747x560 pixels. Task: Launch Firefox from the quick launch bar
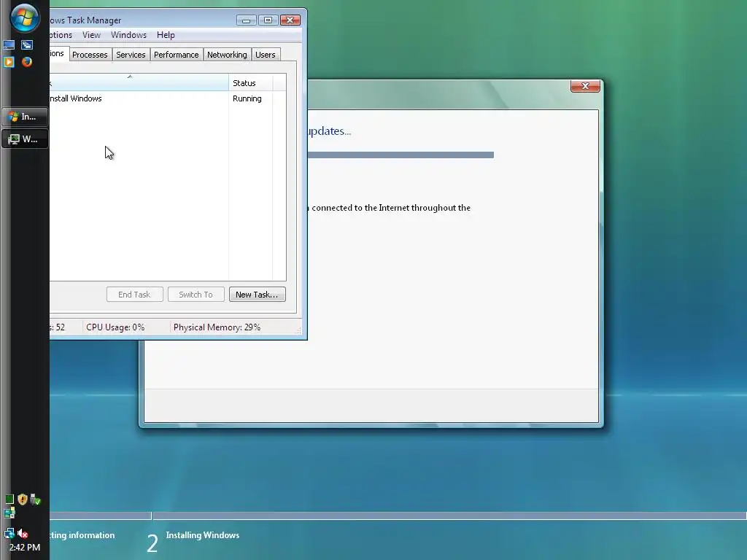pyautogui.click(x=27, y=62)
